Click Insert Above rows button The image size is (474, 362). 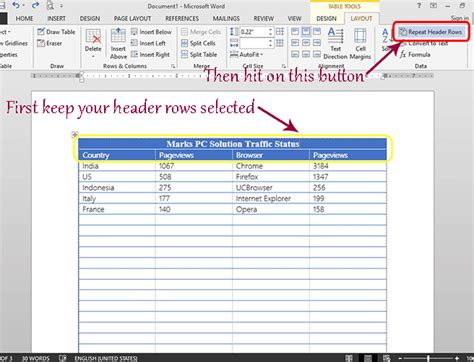pos(118,43)
